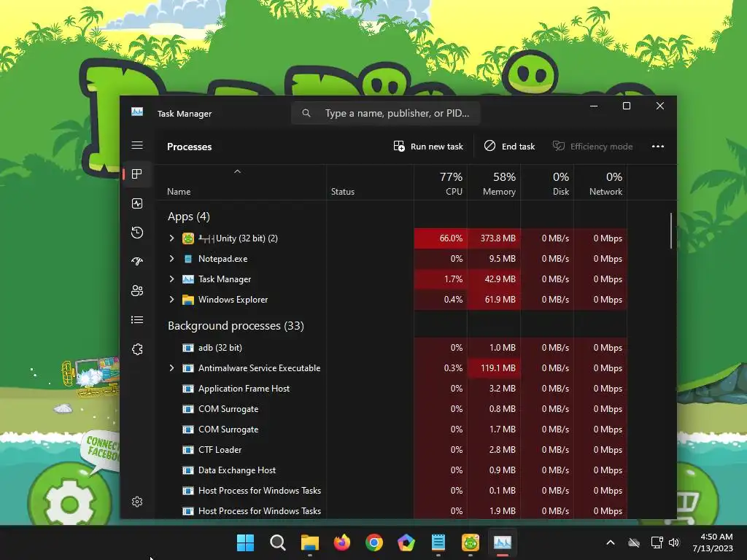
Task: Click the Windows Explorer folder icon in list
Action: (188, 300)
